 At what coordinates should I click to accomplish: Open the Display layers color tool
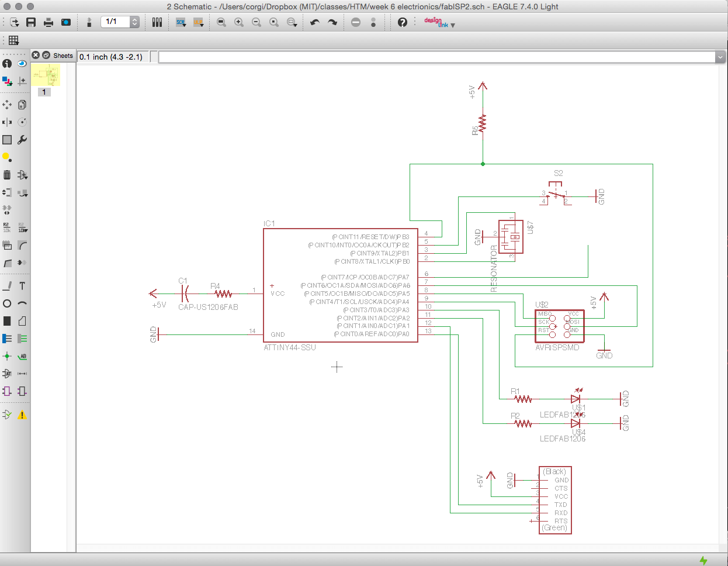coord(7,81)
